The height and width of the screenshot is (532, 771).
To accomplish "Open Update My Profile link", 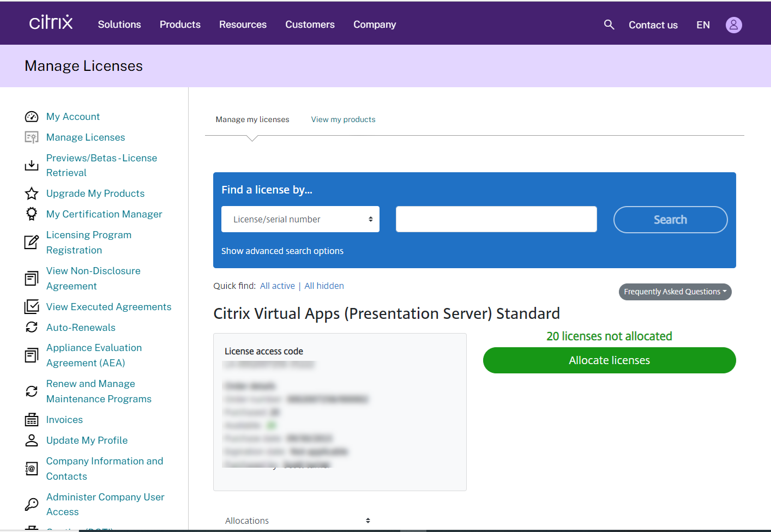I will [87, 440].
